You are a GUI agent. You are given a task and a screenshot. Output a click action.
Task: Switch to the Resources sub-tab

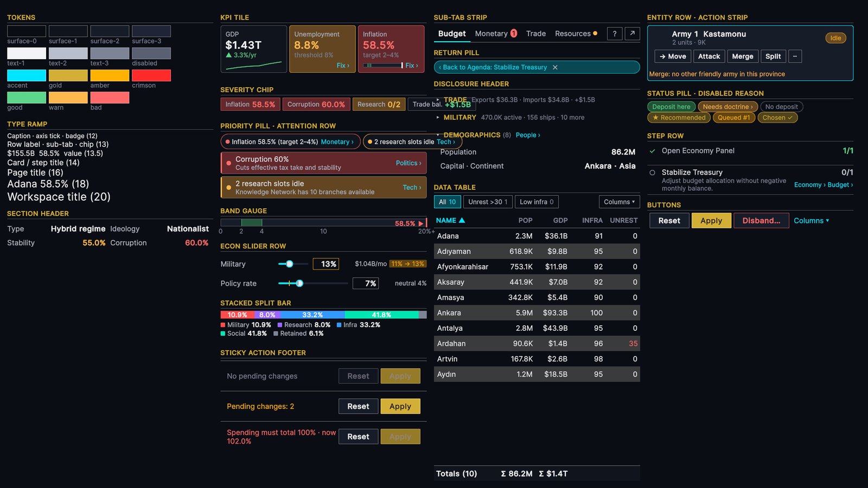[576, 34]
